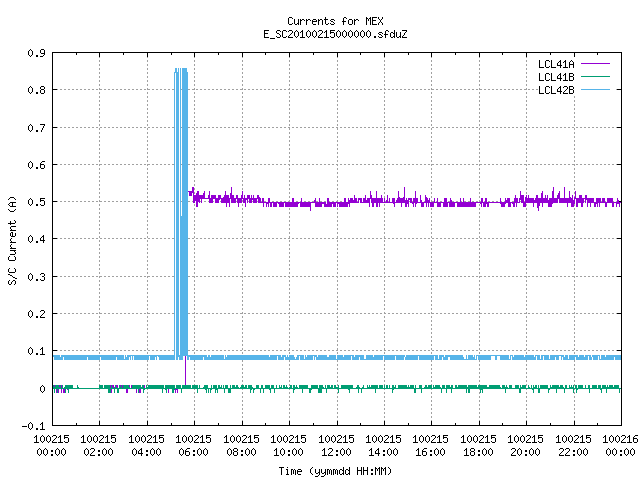Click the 0.3 y-axis tick label
This screenshot has width=640, height=480.
click(36, 277)
